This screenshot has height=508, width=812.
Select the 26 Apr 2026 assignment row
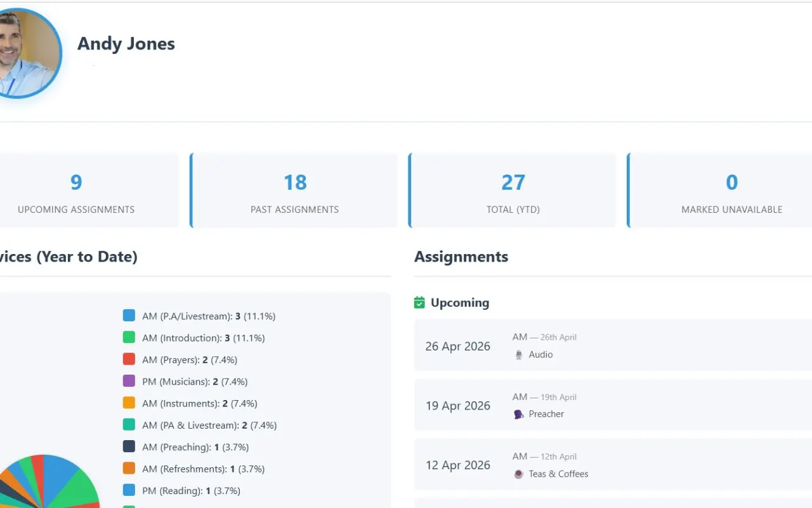[x=613, y=345]
